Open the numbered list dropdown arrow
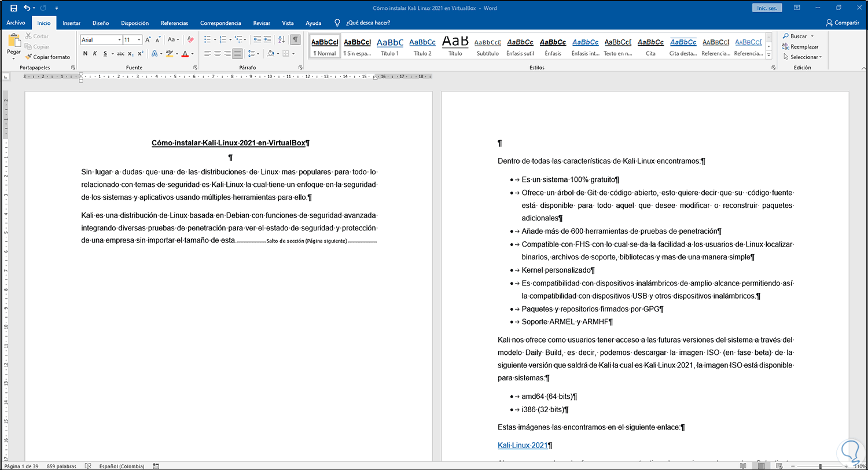This screenshot has height=470, width=868. coord(230,40)
